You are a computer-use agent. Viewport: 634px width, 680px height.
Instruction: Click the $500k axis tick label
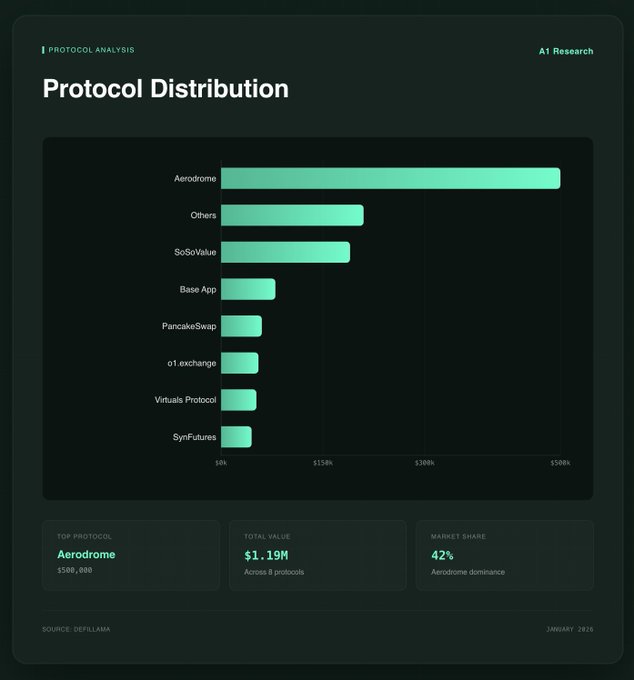[560, 463]
